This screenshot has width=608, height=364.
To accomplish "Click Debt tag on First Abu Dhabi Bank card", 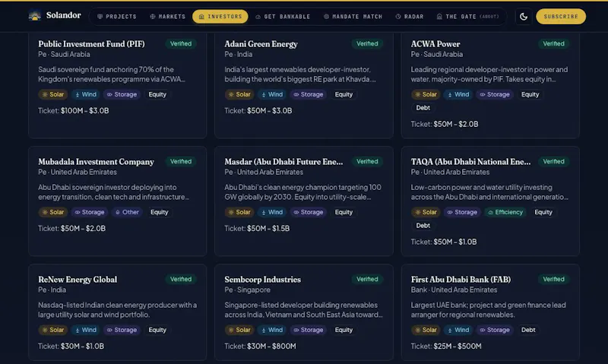I will point(528,331).
